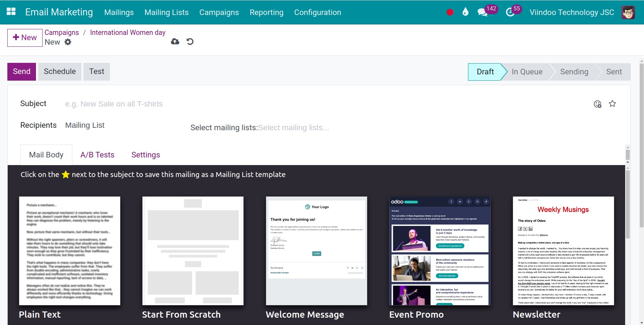Open the Mailings menu
644x325 pixels.
click(x=119, y=12)
